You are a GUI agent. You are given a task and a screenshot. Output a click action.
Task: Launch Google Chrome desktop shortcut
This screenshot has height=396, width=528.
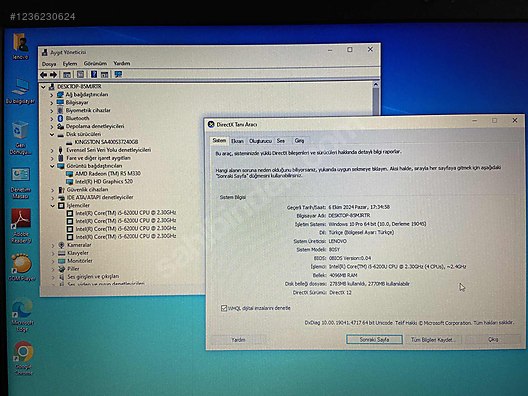(23, 359)
